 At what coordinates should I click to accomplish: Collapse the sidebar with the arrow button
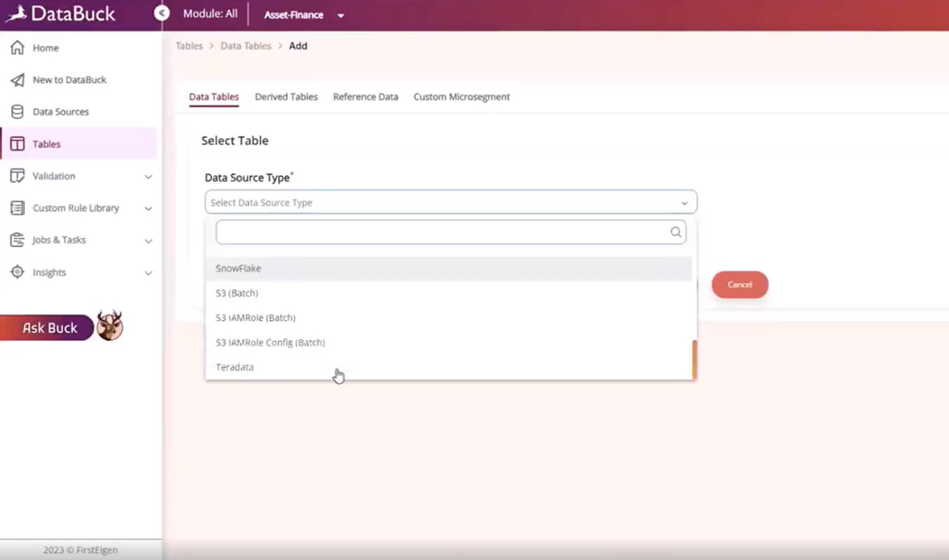pos(162,13)
